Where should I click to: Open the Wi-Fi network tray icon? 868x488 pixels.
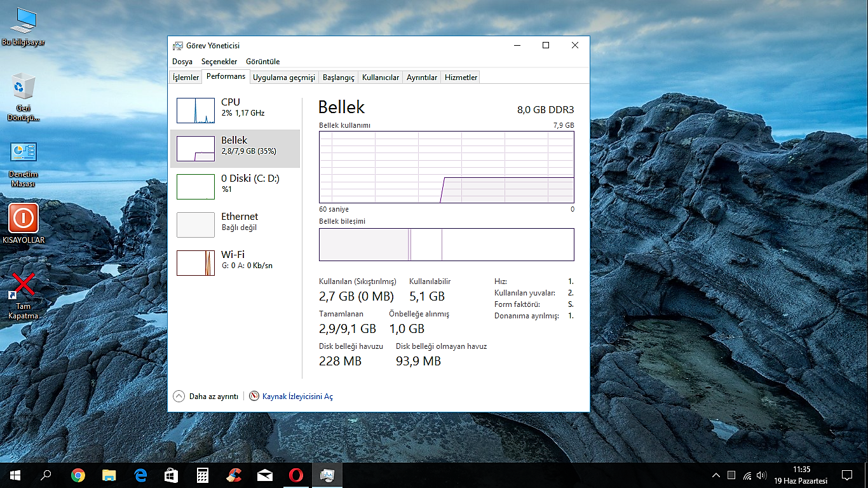pyautogui.click(x=747, y=475)
